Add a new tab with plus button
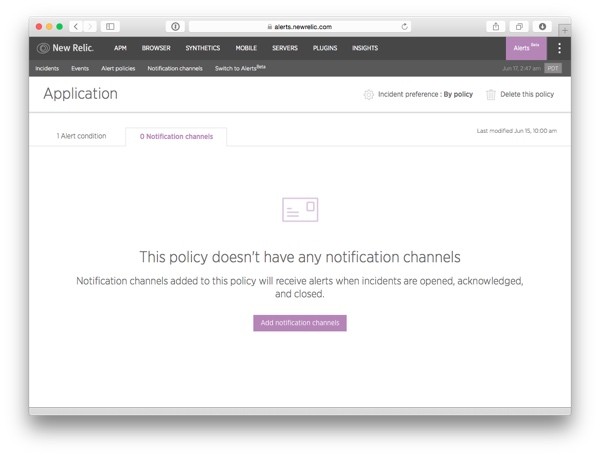Screen dimensions: 600x457 [565, 30]
